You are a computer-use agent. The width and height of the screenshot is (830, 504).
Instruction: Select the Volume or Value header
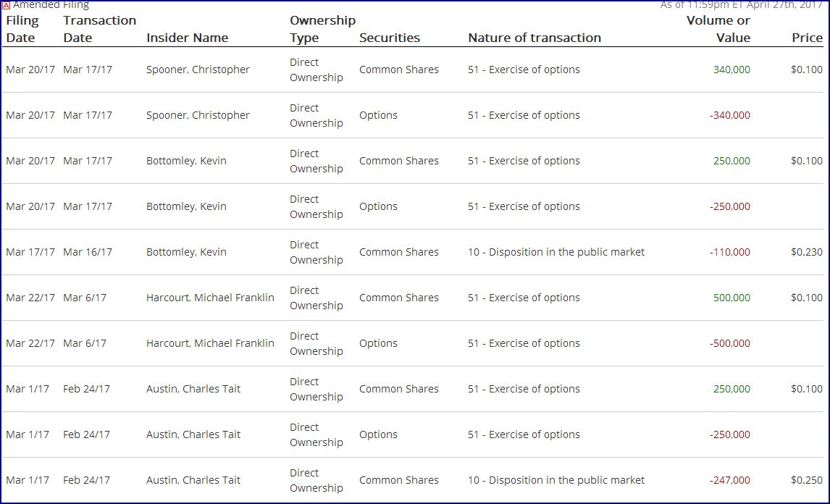tap(718, 29)
